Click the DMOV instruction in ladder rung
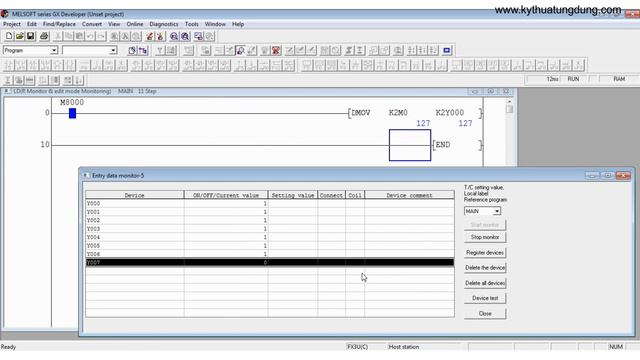 [361, 113]
